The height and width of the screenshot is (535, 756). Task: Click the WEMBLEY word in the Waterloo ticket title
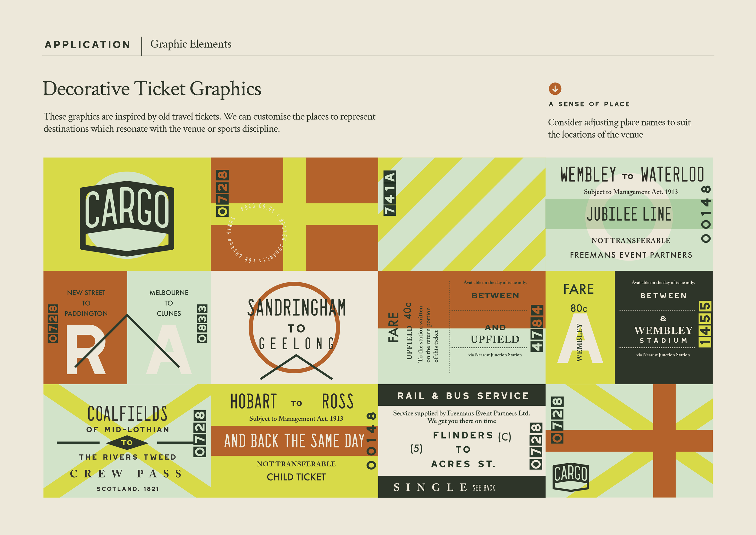click(588, 175)
